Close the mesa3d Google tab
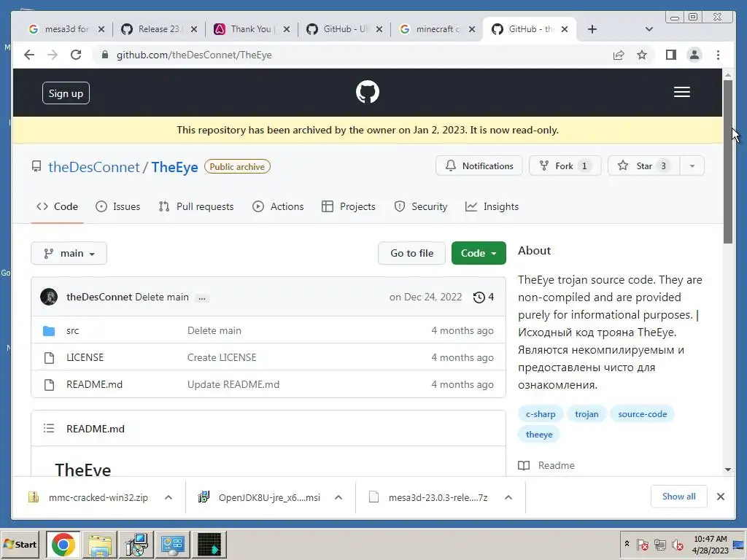 point(101,29)
